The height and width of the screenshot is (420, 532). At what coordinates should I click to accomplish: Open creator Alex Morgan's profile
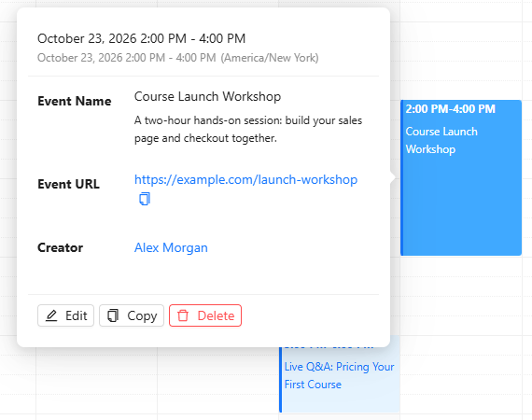pos(171,247)
